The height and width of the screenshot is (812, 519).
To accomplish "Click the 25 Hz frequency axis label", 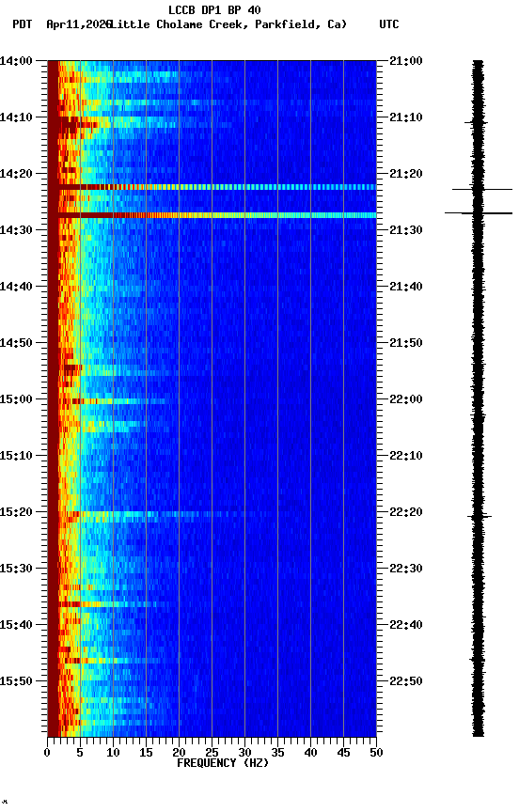I will (x=212, y=753).
